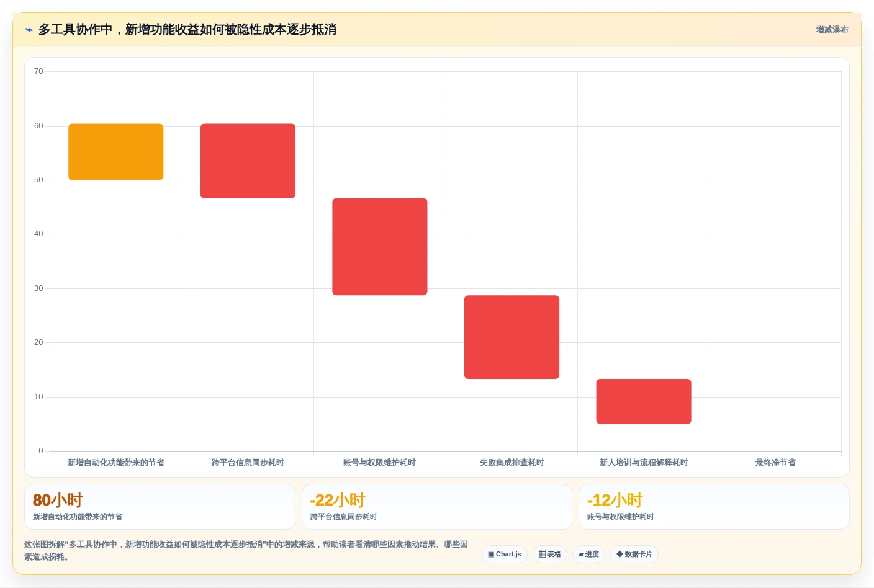The image size is (874, 588).
Task: Open the -22小时 data card
Action: click(x=437, y=507)
